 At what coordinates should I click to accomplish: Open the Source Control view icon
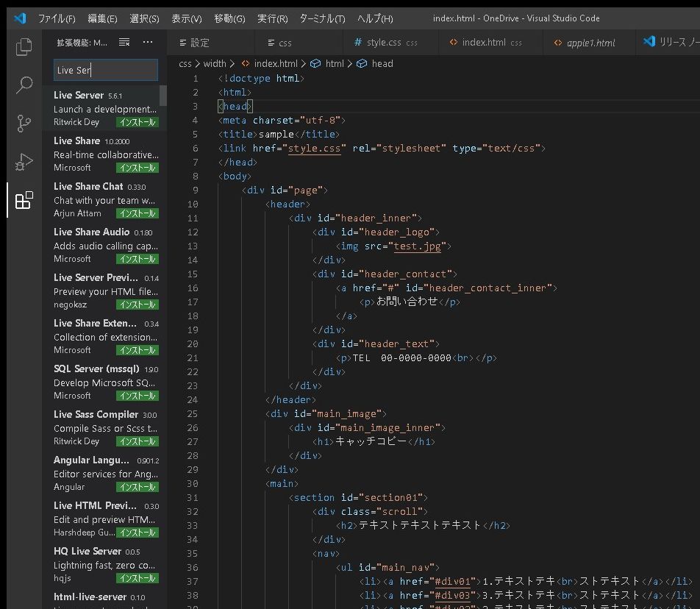tap(24, 123)
